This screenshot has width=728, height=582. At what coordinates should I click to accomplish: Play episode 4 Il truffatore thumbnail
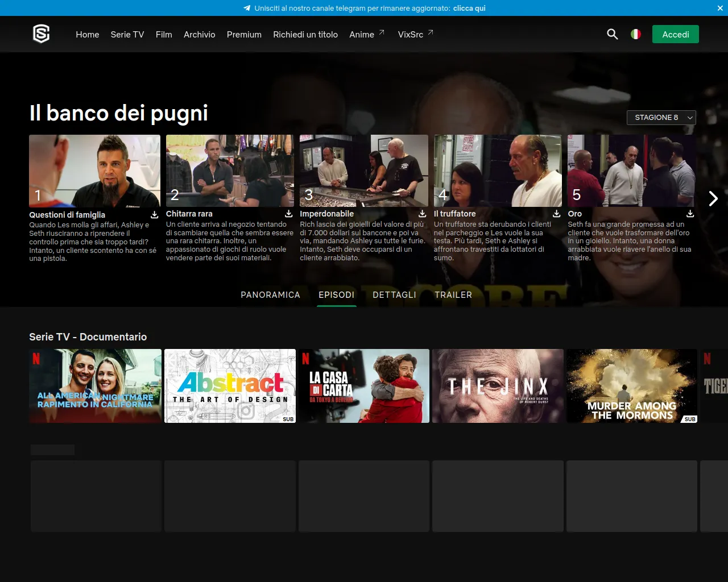pos(498,171)
